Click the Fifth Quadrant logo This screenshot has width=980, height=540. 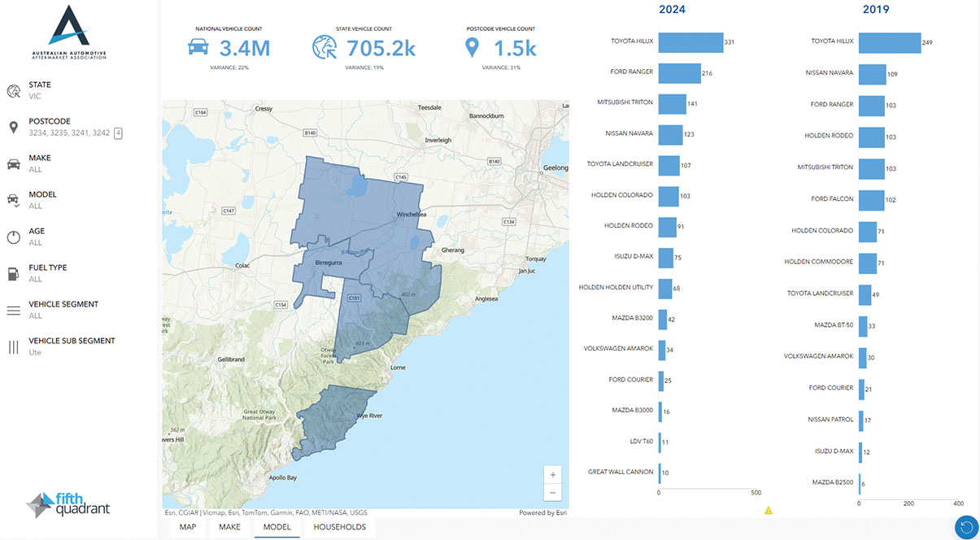click(68, 504)
